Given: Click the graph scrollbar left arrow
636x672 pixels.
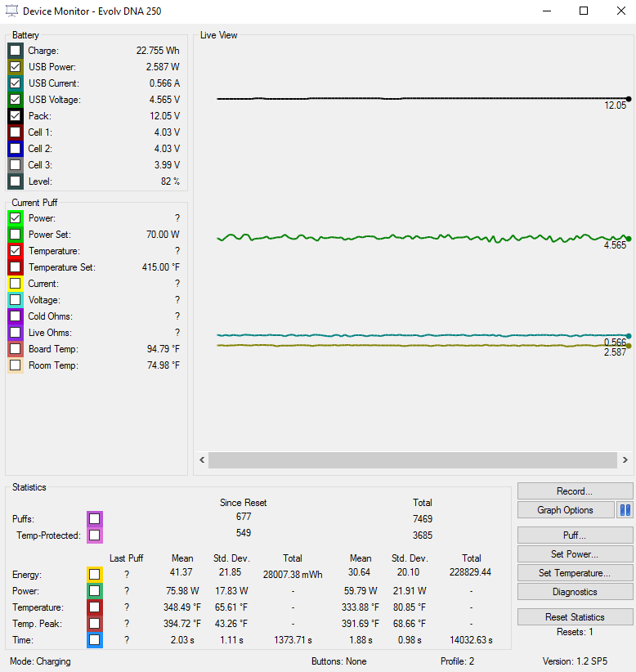Looking at the screenshot, I should pos(201,460).
